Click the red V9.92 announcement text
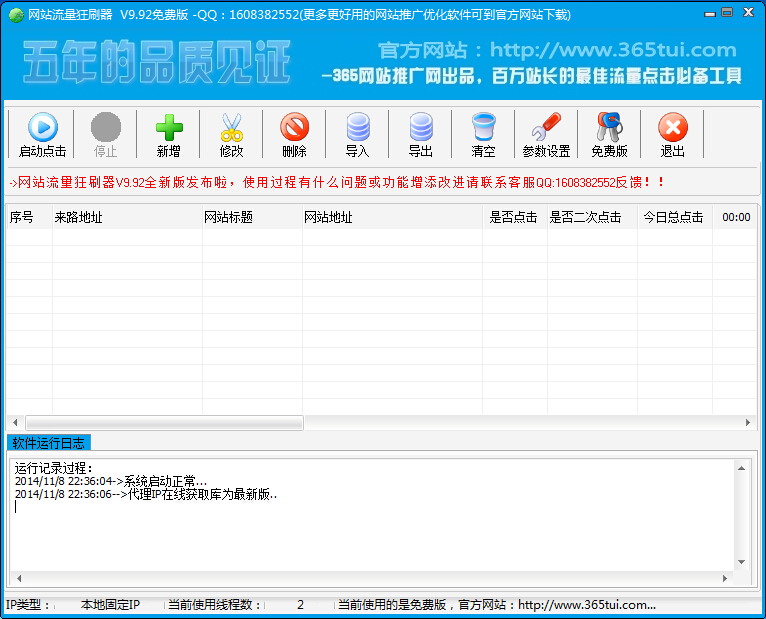Viewport: 766px width, 619px height. [337, 183]
